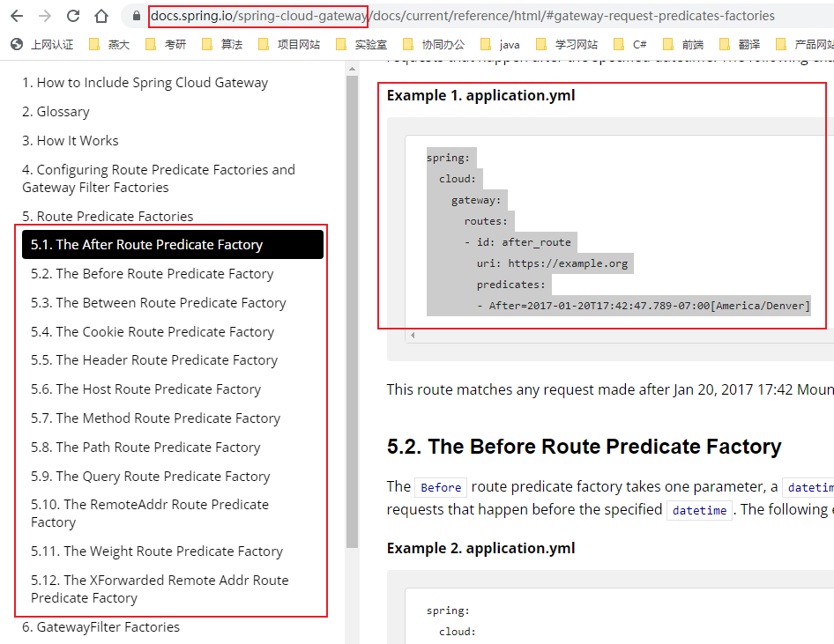Click the Example 2. application.yml caption
This screenshot has width=834, height=644.
[x=480, y=548]
